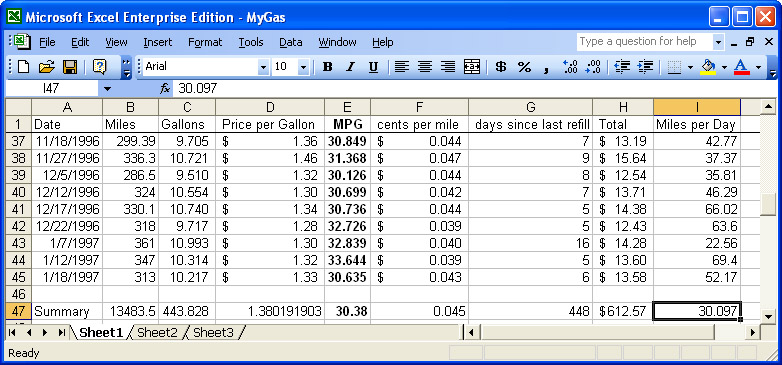
Task: Click Merge and Center icon
Action: coord(472,67)
